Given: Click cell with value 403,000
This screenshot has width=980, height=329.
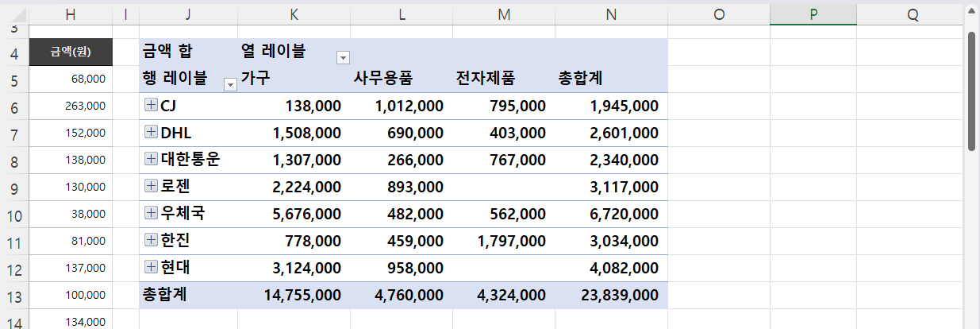Looking at the screenshot, I should click(504, 133).
